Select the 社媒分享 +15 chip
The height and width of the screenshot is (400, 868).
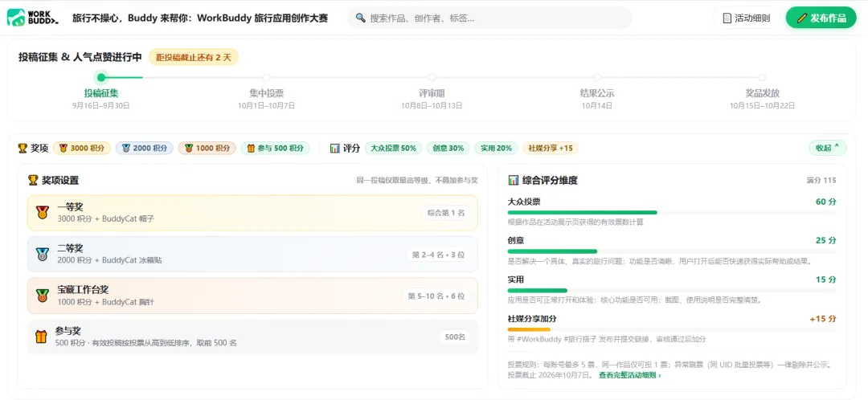(551, 149)
